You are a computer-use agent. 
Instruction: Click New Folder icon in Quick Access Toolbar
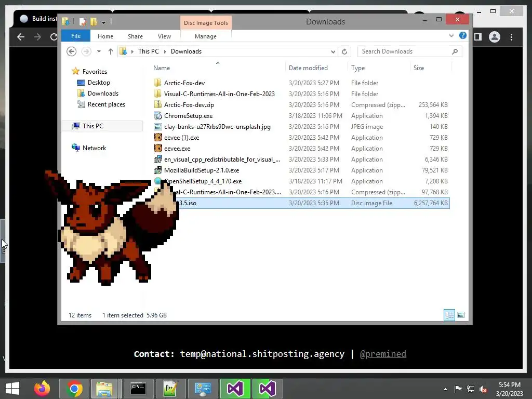[94, 22]
